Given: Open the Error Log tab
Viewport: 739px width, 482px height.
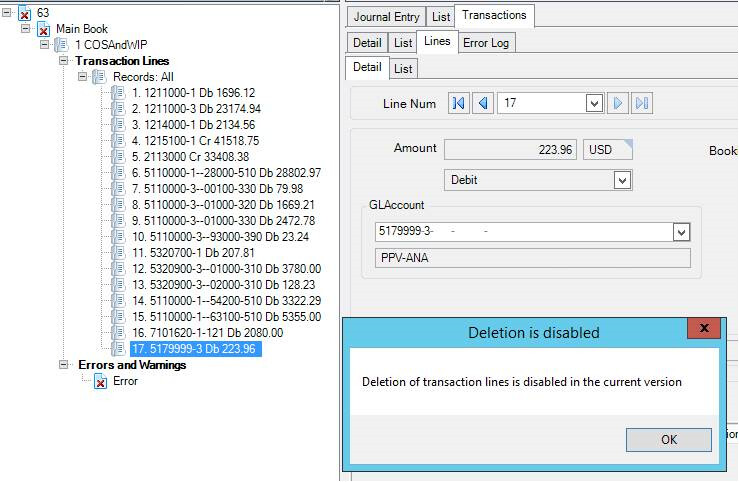Looking at the screenshot, I should click(486, 43).
